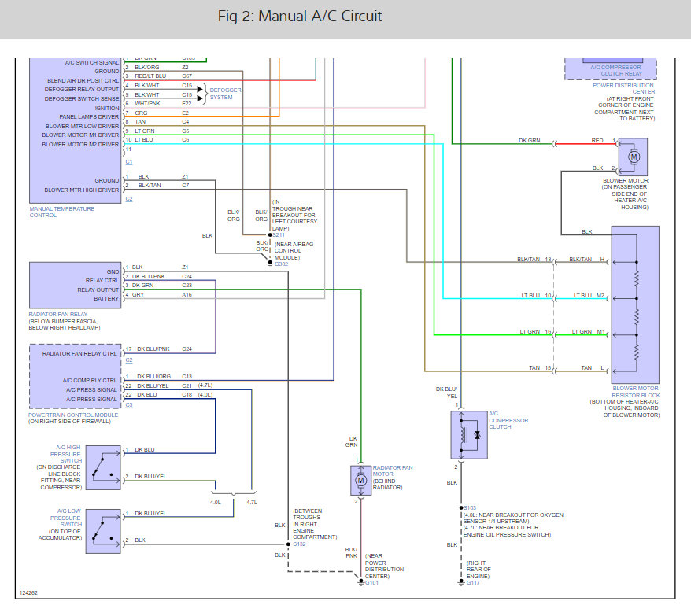
Task: Click the A/C Compressor Clutch Relay label
Action: pyautogui.click(x=616, y=71)
